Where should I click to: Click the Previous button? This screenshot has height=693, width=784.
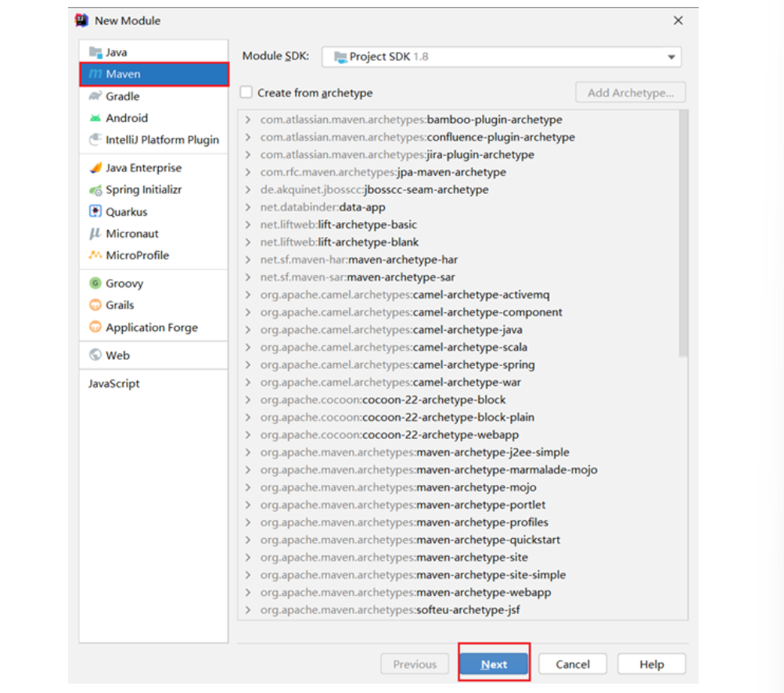pyautogui.click(x=415, y=664)
